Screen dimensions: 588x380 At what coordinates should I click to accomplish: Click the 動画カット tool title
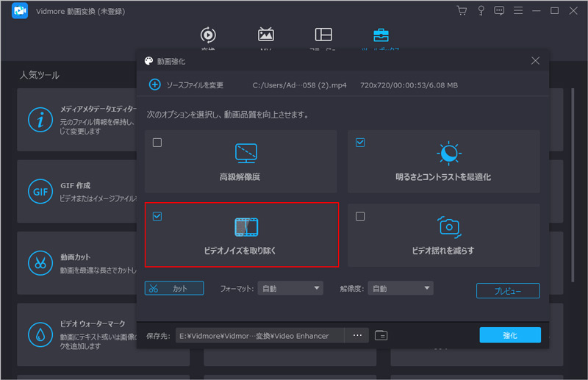pos(76,257)
